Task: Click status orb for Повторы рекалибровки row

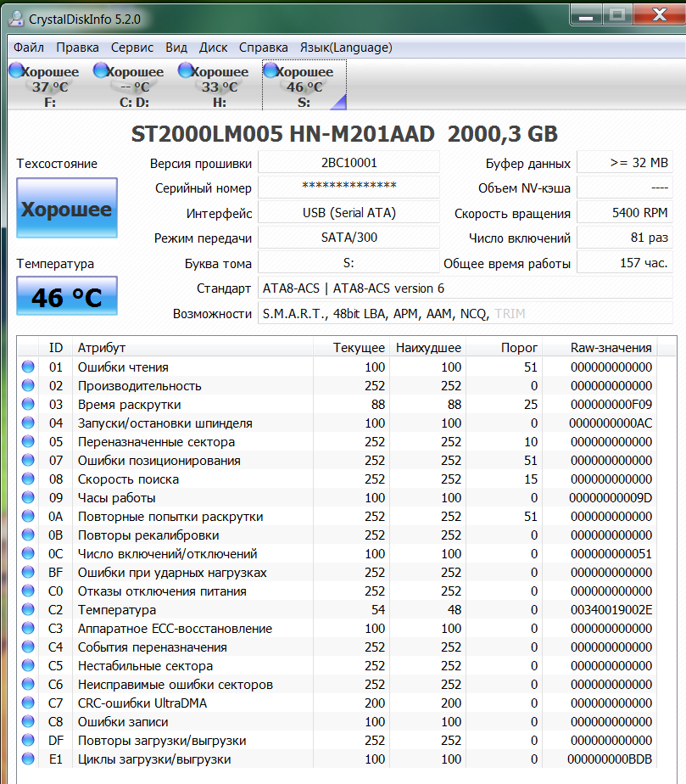Action: [x=28, y=535]
